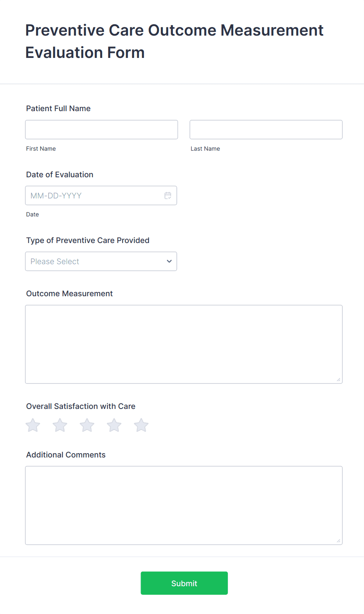The width and height of the screenshot is (364, 614).
Task: Focus the First Name field
Action: [x=102, y=130]
